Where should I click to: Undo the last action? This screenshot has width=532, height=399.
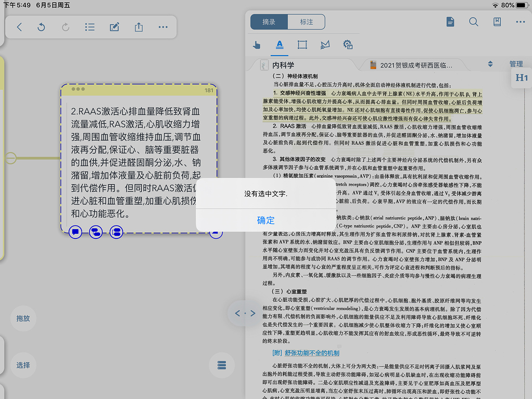[41, 26]
